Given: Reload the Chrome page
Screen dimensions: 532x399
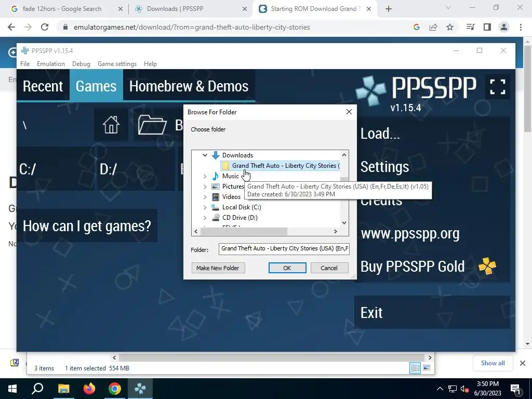Looking at the screenshot, I should click(45, 27).
